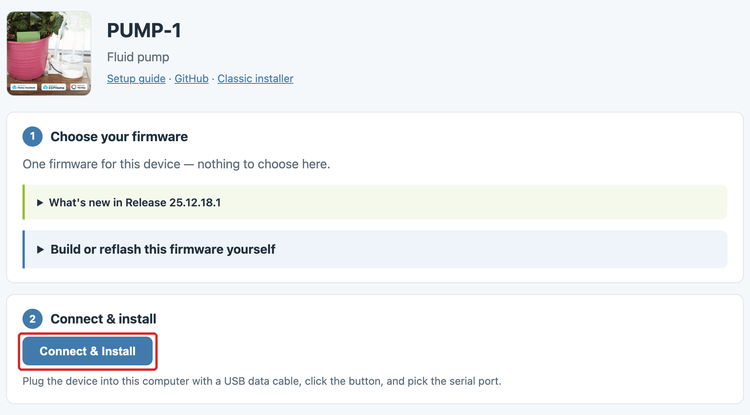Click the Fluid pump subtitle
750x415 pixels.
pyautogui.click(x=138, y=57)
